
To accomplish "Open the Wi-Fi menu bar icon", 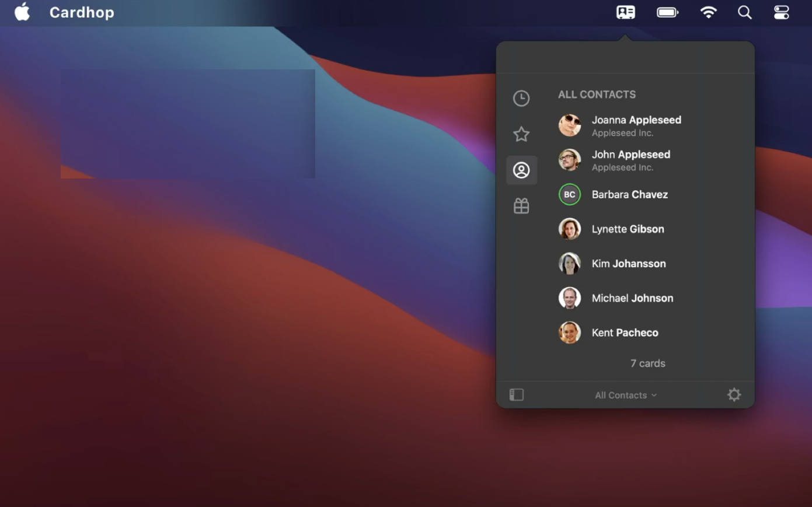I will [709, 12].
